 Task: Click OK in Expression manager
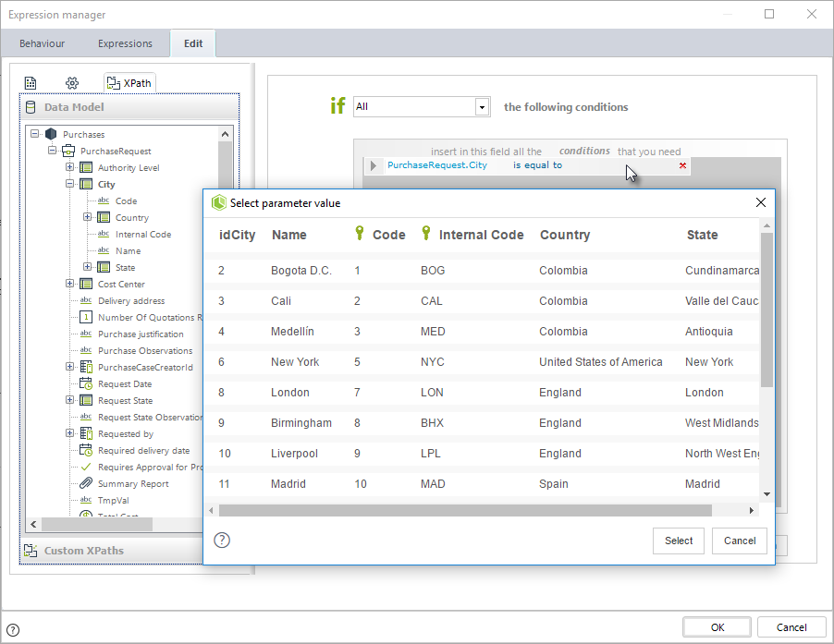point(717,627)
